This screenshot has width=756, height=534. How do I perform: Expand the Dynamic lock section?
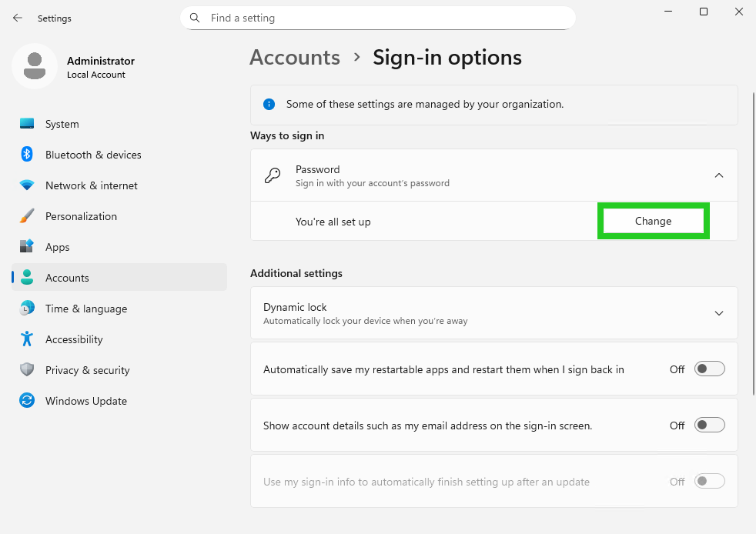coord(718,313)
